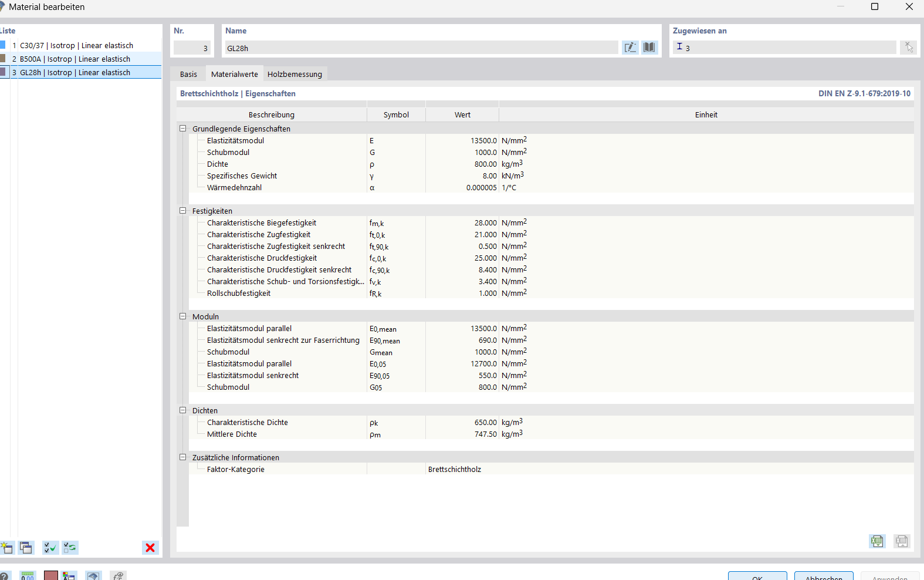Open the material library book icon
Screen dimensions: 924x580
(x=649, y=48)
